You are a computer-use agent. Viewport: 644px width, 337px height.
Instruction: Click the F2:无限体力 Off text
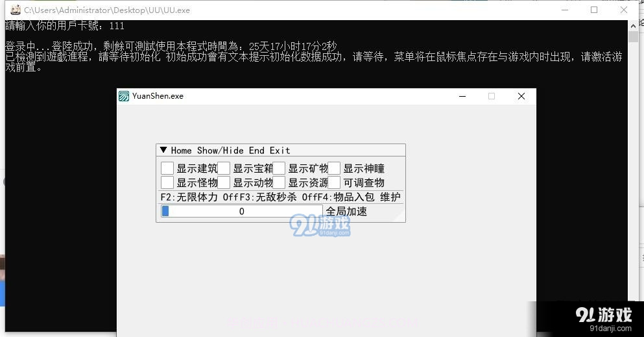coord(199,197)
